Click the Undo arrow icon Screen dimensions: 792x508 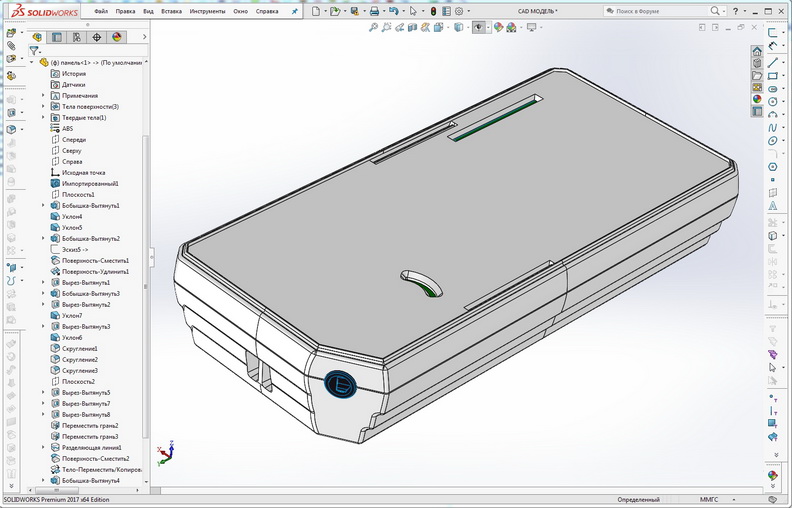click(393, 11)
